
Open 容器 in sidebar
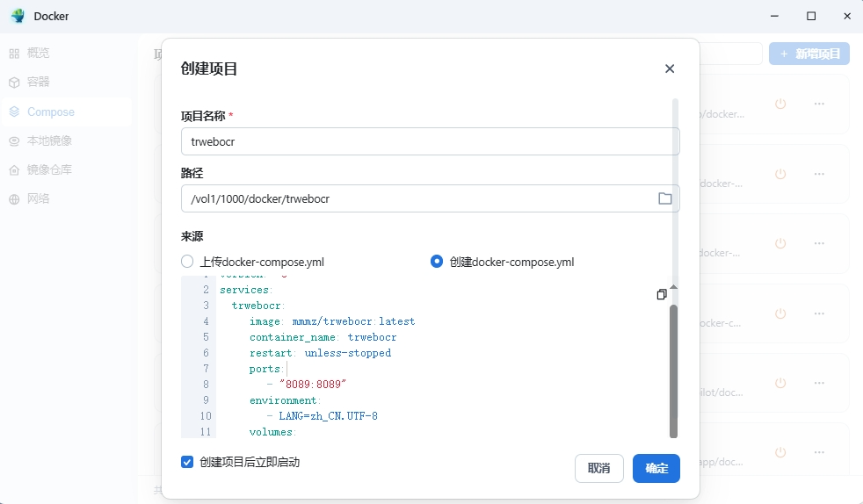coord(66,82)
